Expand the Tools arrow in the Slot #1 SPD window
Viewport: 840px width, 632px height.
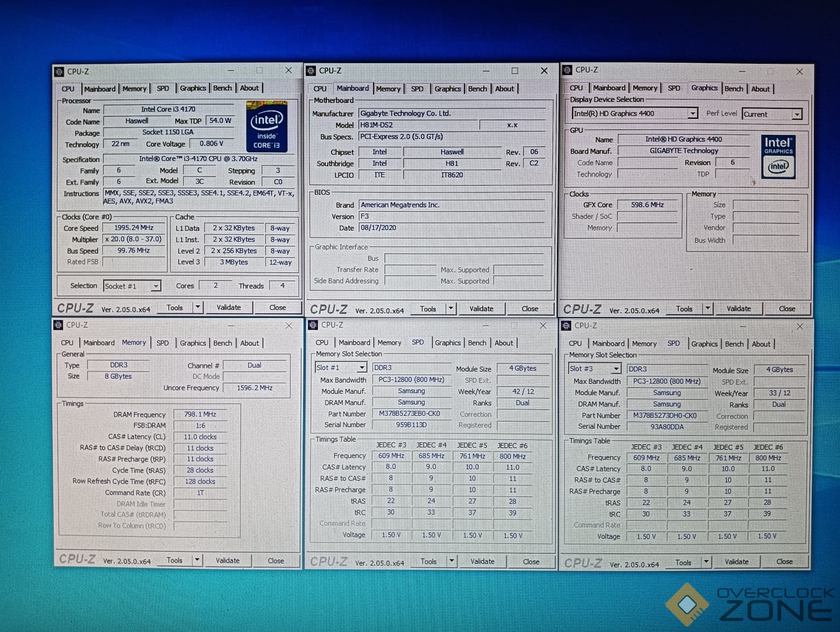coord(452,561)
